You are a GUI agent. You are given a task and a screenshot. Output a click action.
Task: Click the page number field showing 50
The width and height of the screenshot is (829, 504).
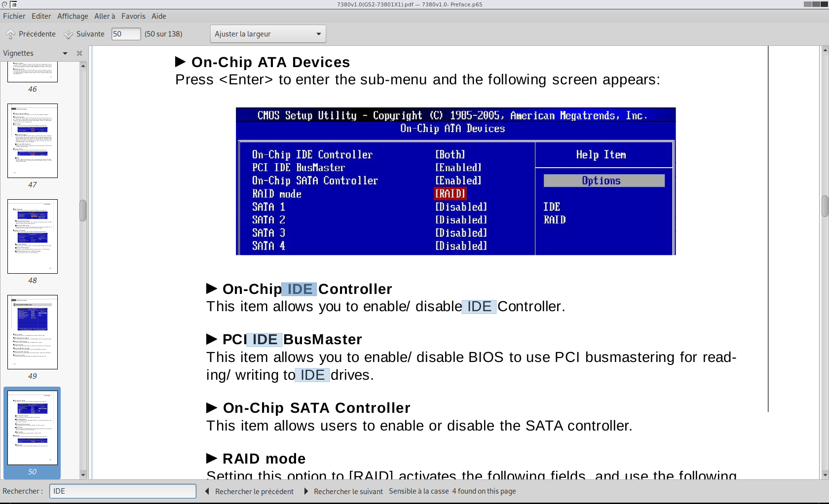126,34
